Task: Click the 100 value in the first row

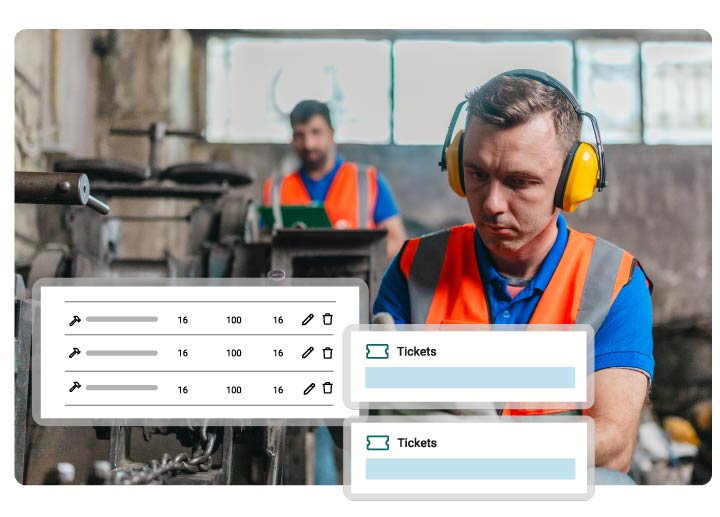Action: [x=234, y=320]
